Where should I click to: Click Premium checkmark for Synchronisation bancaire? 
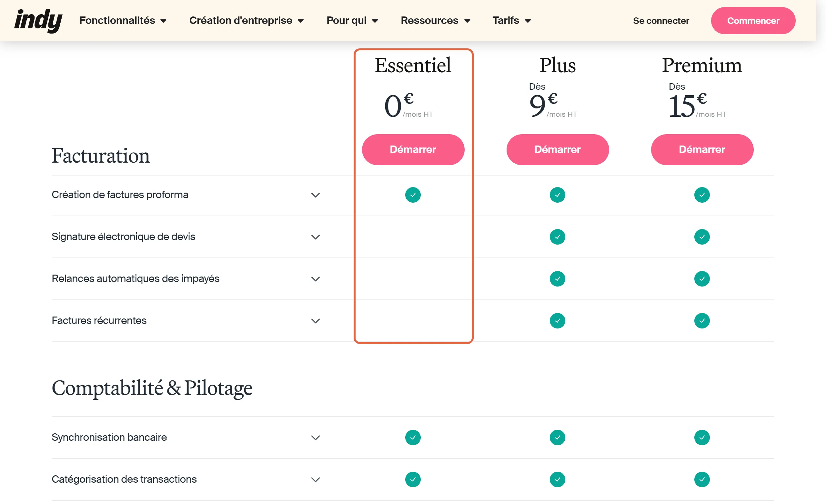tap(702, 438)
